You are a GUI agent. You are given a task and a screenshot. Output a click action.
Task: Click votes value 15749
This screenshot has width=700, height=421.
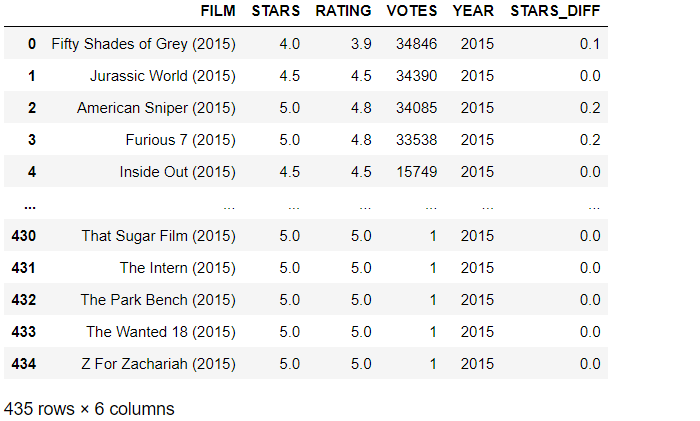(x=417, y=172)
